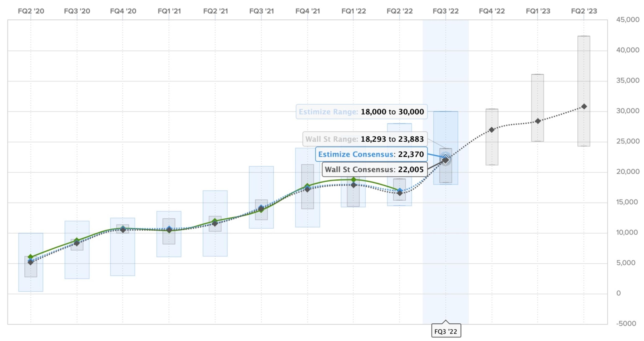
Task: Click the FQ2 '23 consensus diamond marker
Action: point(584,106)
